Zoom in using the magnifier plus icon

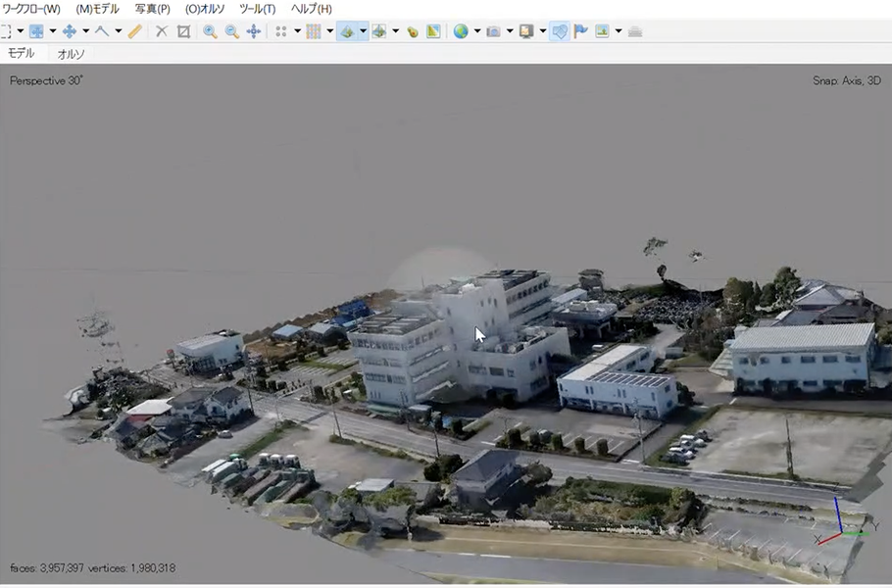[x=210, y=31]
